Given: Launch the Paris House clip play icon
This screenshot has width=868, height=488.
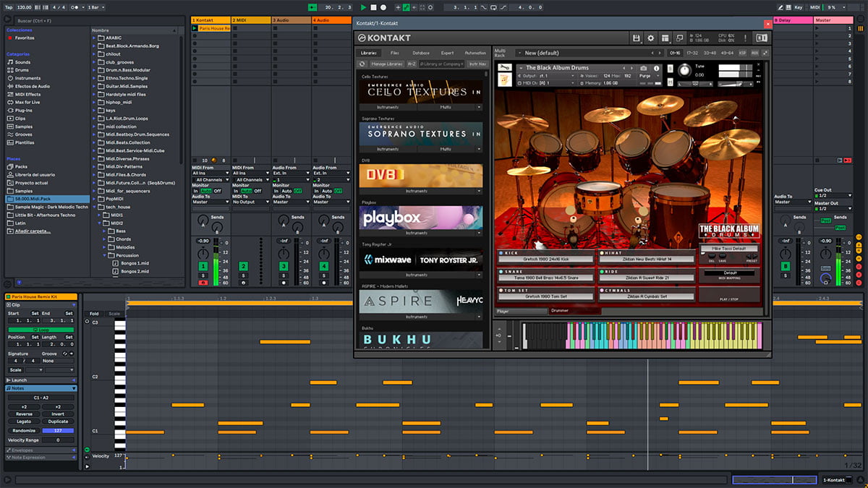Looking at the screenshot, I should [195, 28].
